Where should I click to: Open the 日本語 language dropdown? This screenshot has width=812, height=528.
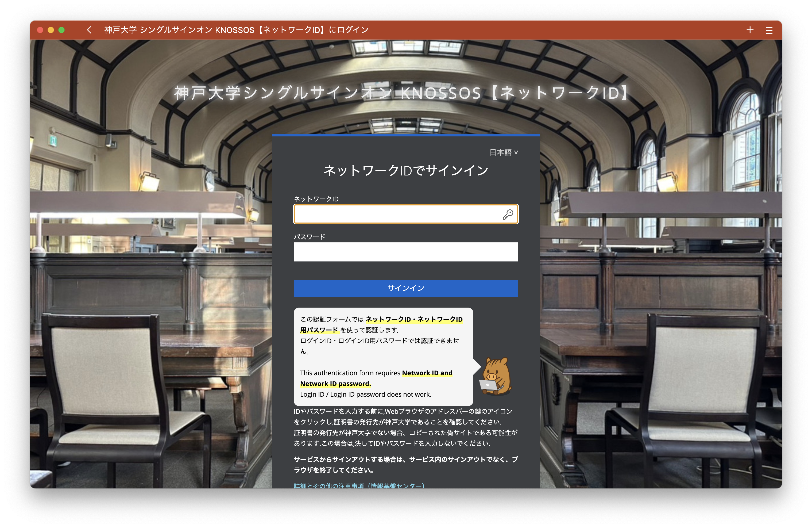[x=504, y=152]
